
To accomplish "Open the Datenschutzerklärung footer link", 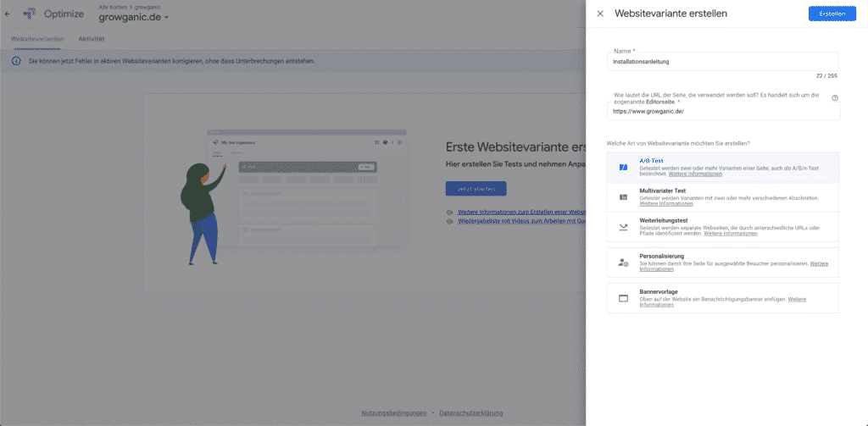I will pyautogui.click(x=471, y=413).
